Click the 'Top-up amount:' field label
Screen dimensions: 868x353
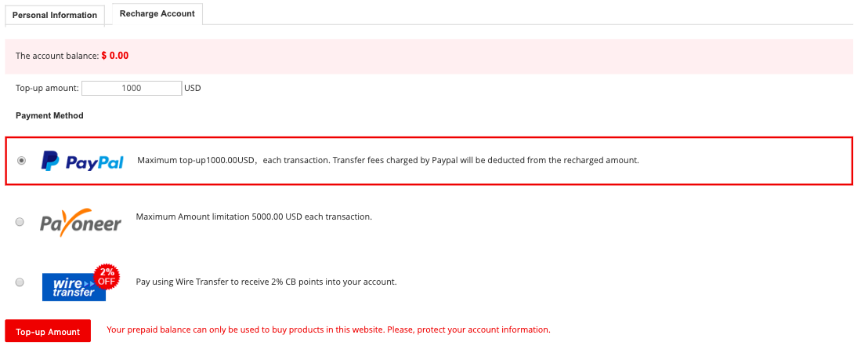(x=47, y=88)
